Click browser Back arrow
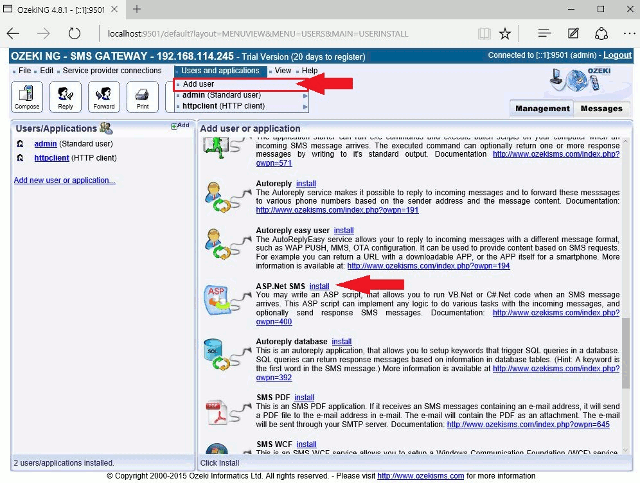 point(13,33)
